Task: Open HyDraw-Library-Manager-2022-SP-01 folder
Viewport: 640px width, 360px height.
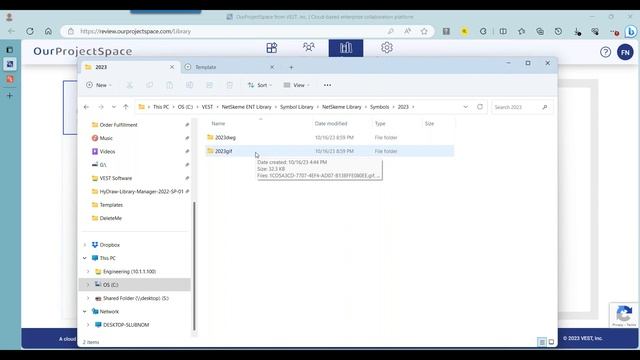Action: pos(141,191)
